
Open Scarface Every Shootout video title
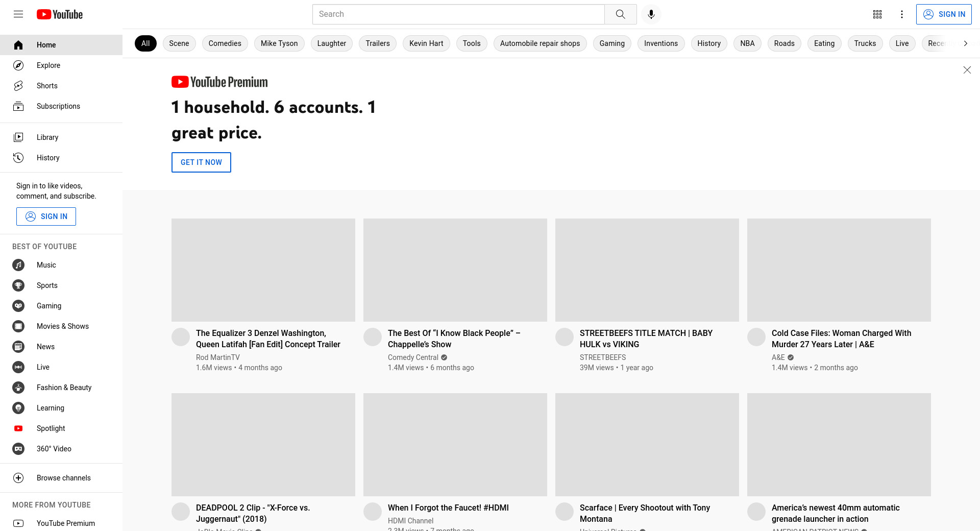[x=645, y=513]
